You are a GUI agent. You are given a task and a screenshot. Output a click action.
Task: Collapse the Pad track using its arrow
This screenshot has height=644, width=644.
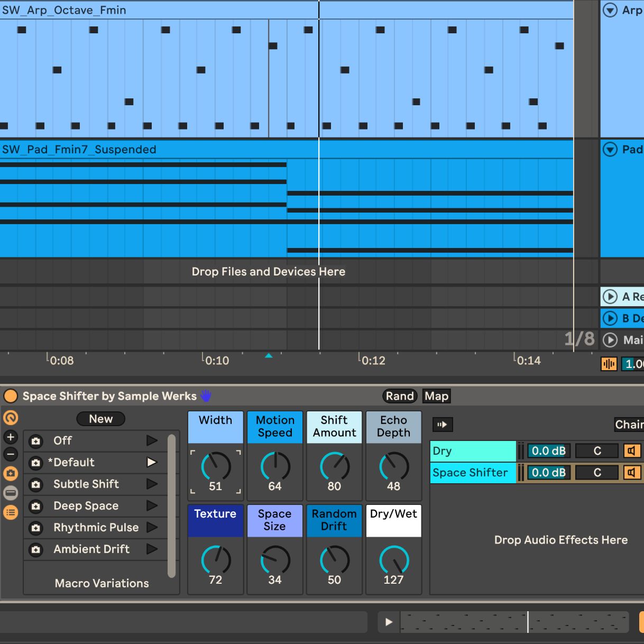(610, 150)
